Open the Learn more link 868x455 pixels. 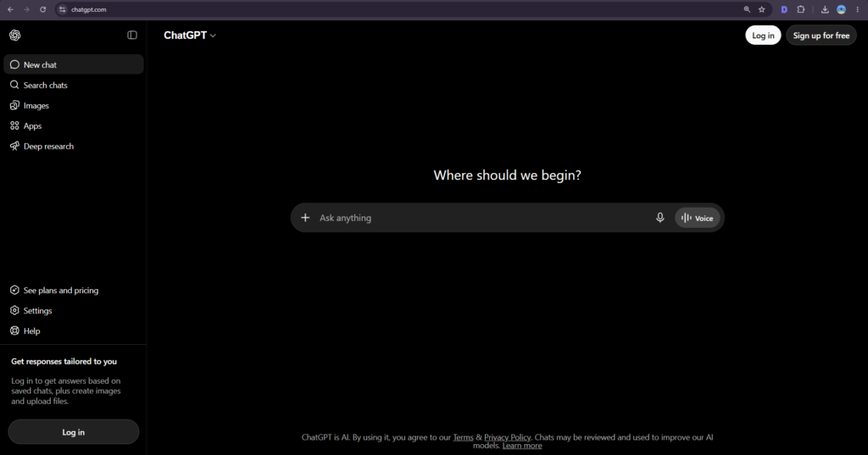pyautogui.click(x=522, y=446)
